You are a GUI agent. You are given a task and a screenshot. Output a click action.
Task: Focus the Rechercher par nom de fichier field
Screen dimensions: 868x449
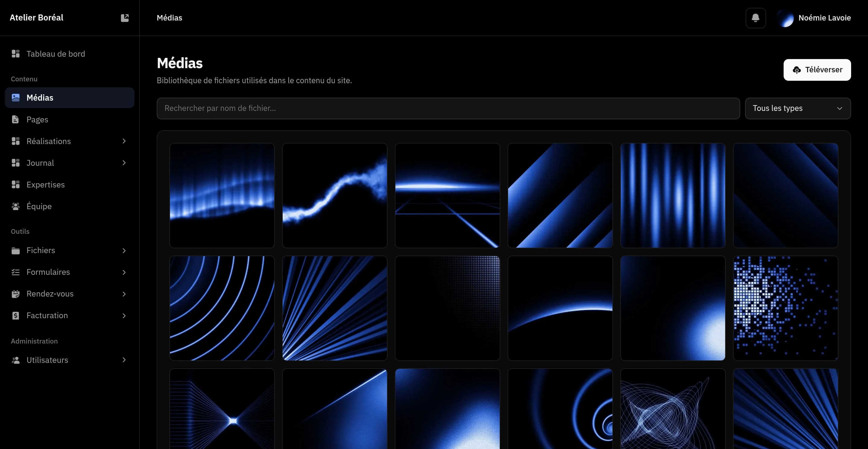pyautogui.click(x=448, y=108)
